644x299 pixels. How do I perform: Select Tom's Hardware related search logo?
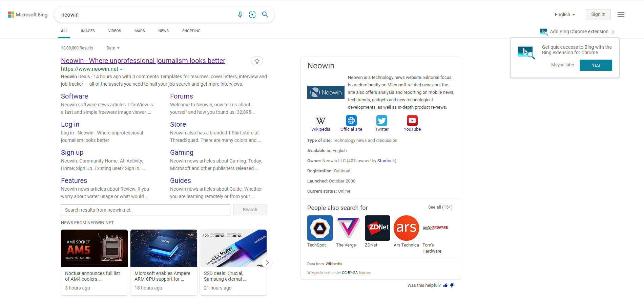435,228
